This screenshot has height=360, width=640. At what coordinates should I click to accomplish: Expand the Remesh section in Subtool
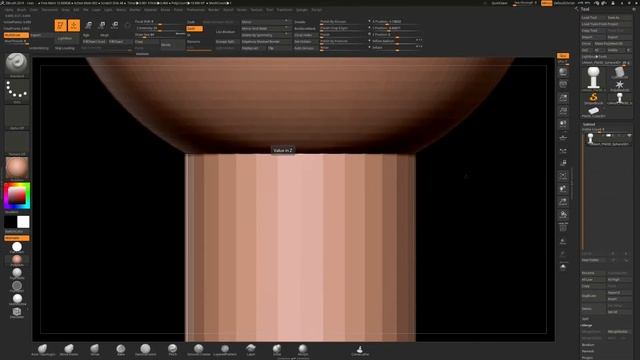pos(588,351)
